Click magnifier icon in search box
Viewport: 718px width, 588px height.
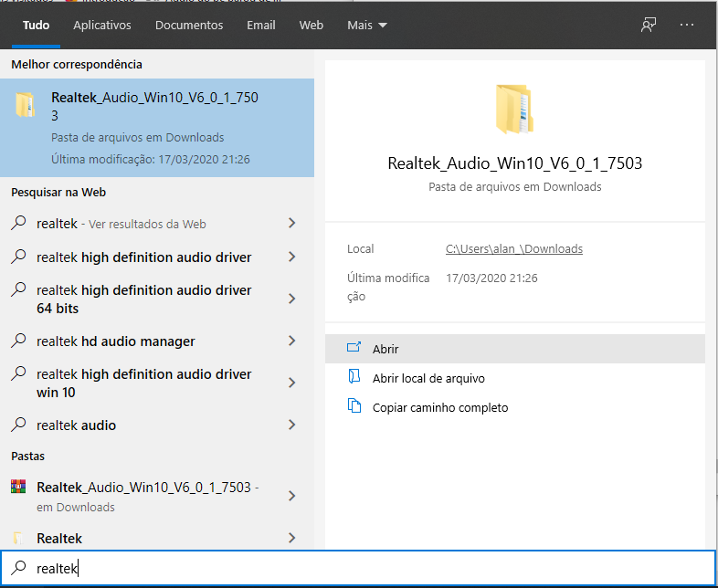coord(18,568)
